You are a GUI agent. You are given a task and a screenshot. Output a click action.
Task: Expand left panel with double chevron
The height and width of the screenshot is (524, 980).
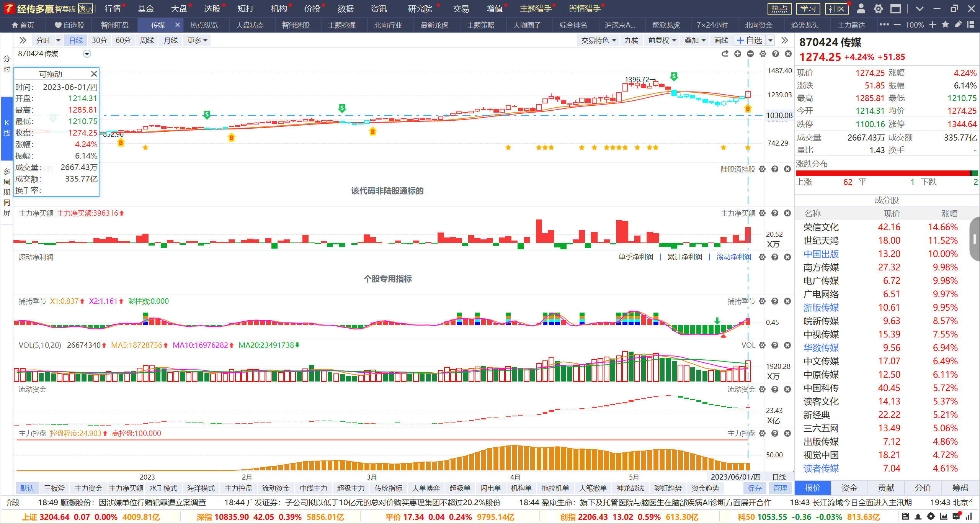click(x=23, y=40)
